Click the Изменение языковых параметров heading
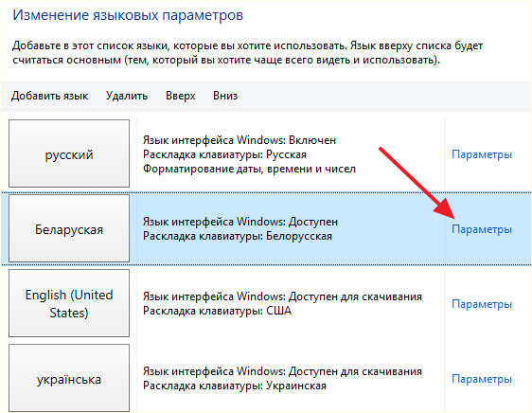532x413 pixels. (128, 15)
